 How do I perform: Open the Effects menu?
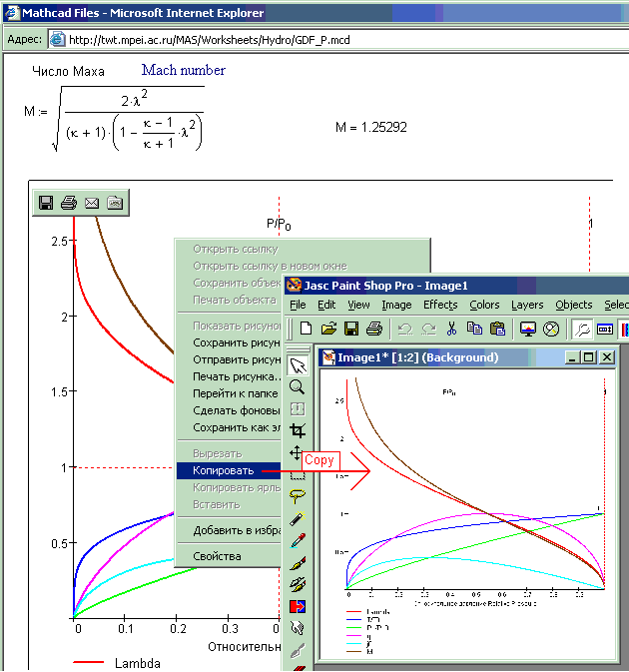point(440,305)
